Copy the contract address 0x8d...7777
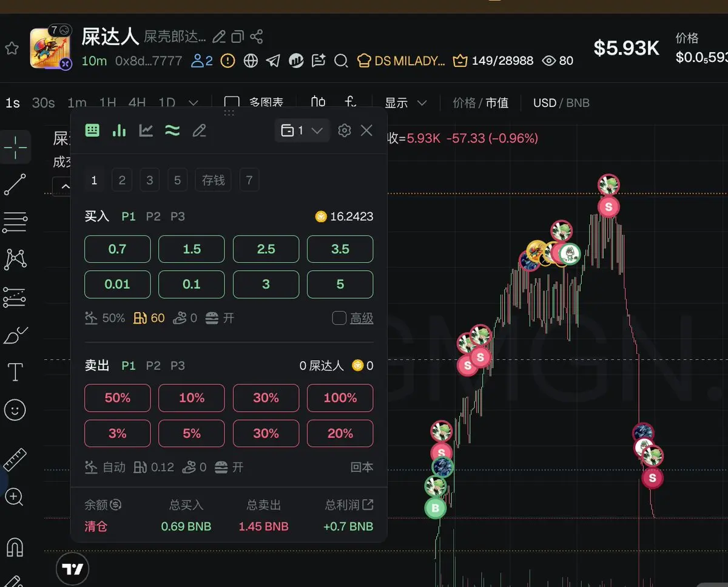This screenshot has height=587, width=728. (149, 61)
